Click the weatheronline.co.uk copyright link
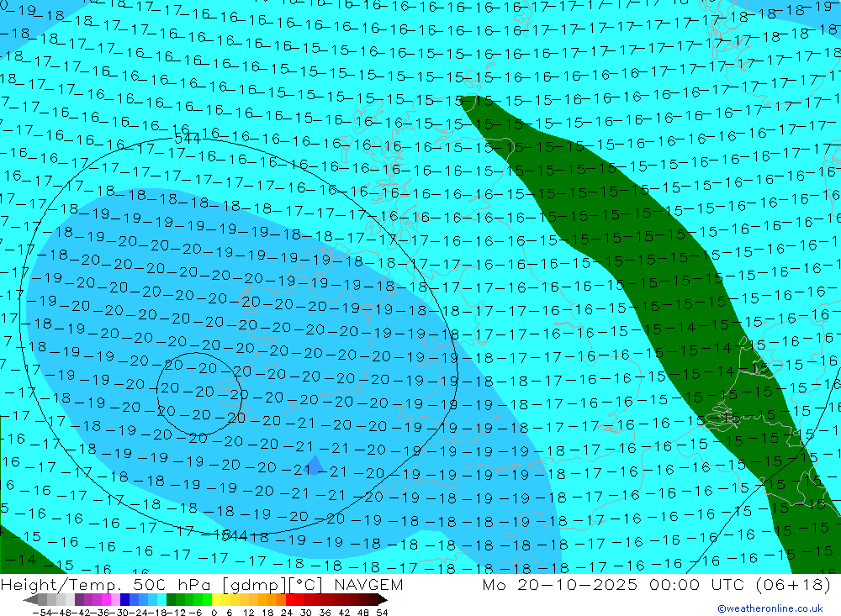 click(x=770, y=608)
